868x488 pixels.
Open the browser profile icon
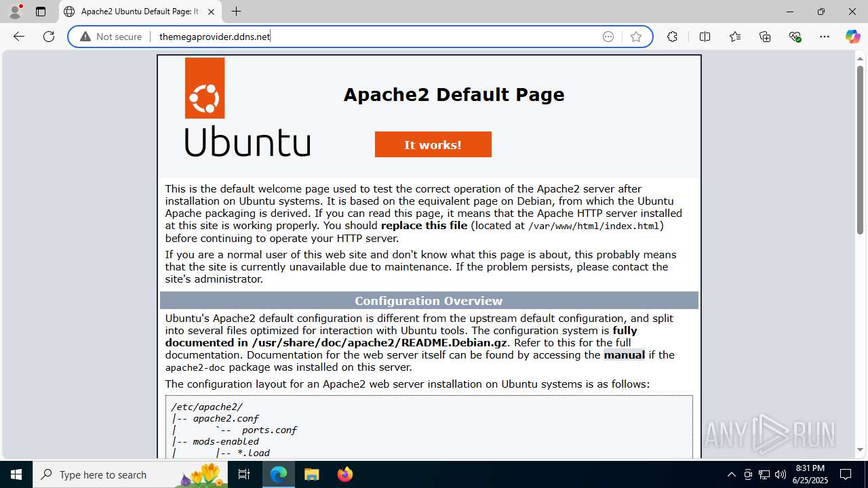[x=15, y=12]
